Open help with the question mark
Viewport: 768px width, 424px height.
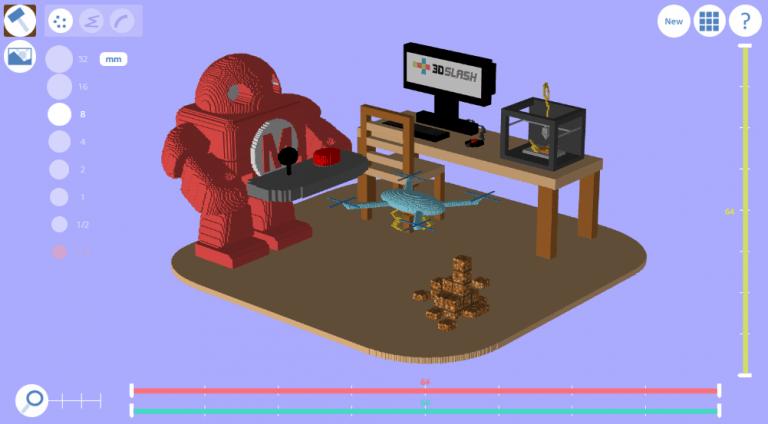745,20
